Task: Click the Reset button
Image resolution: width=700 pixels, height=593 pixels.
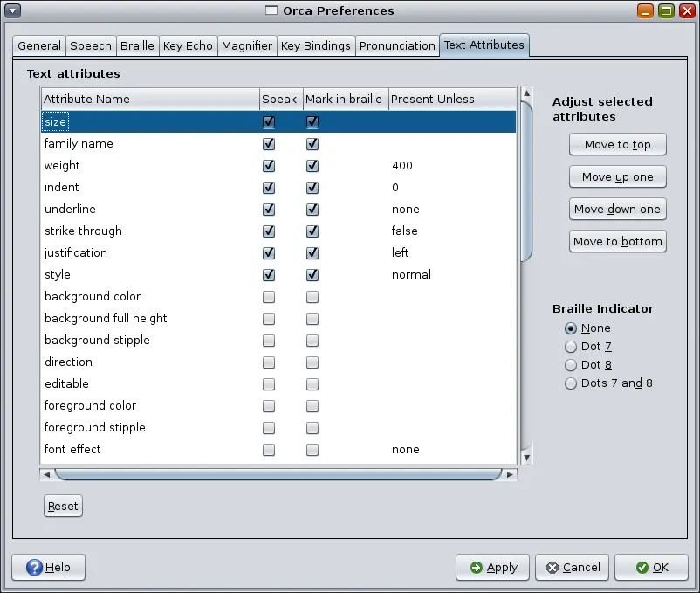Action: 63,506
